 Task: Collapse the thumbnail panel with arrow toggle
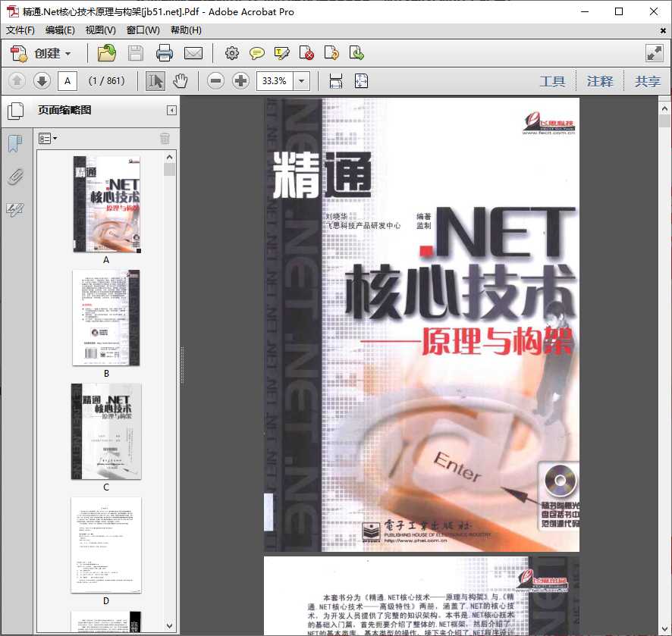click(171, 110)
